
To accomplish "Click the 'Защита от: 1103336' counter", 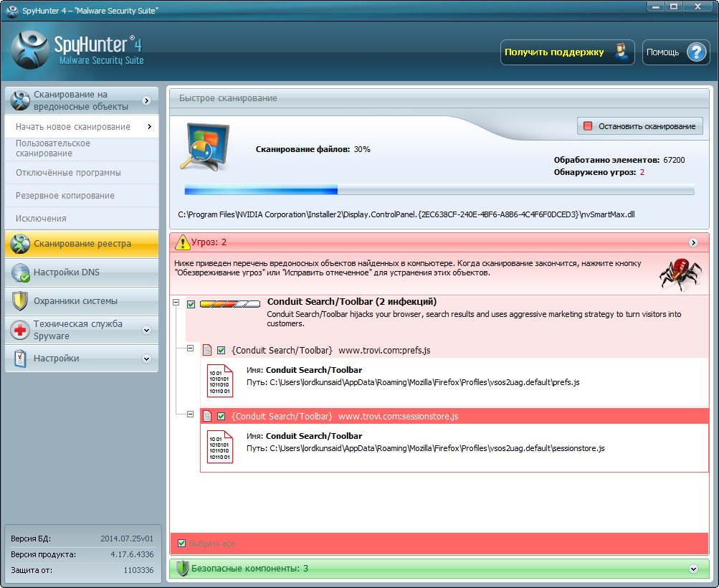I will pos(82,570).
